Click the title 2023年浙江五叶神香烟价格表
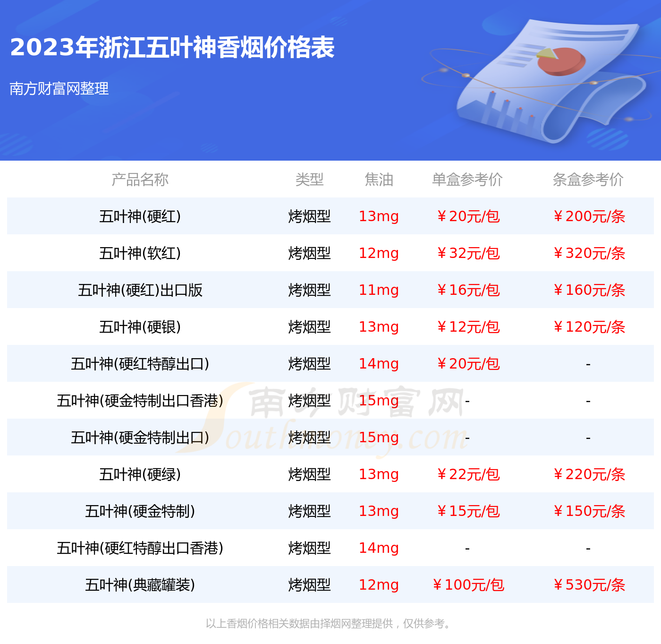 point(172,47)
